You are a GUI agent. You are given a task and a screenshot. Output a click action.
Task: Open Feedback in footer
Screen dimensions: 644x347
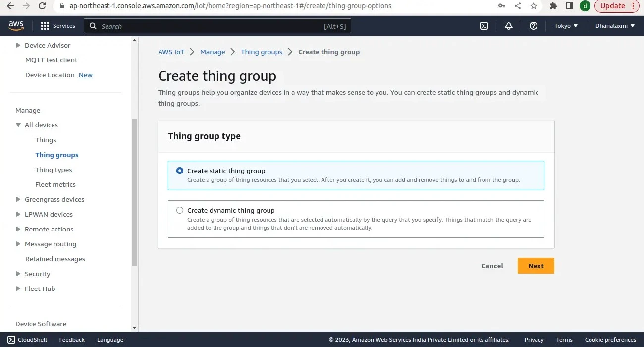point(72,340)
